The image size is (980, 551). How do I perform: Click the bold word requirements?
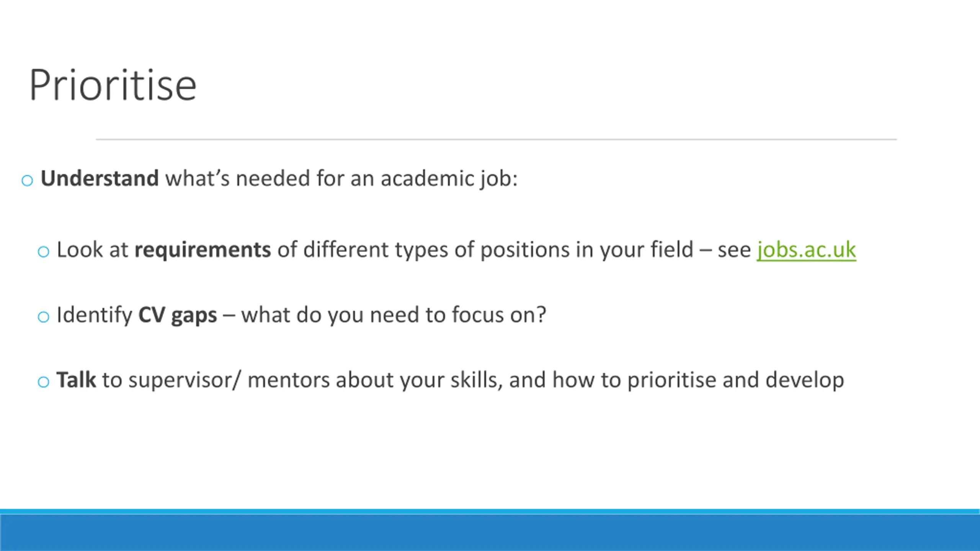pyautogui.click(x=203, y=250)
